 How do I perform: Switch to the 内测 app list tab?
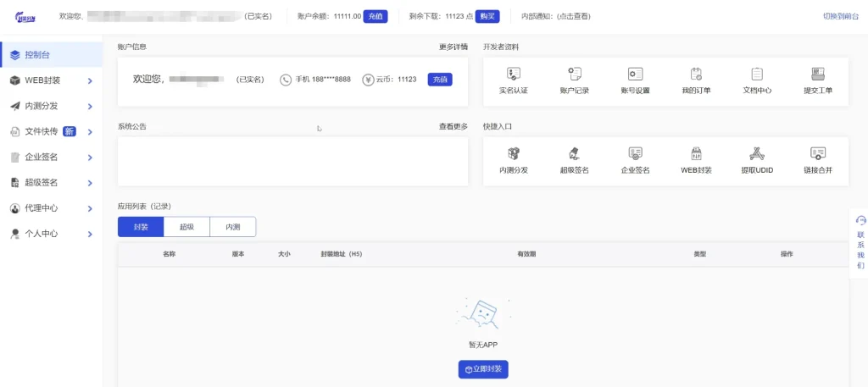232,227
